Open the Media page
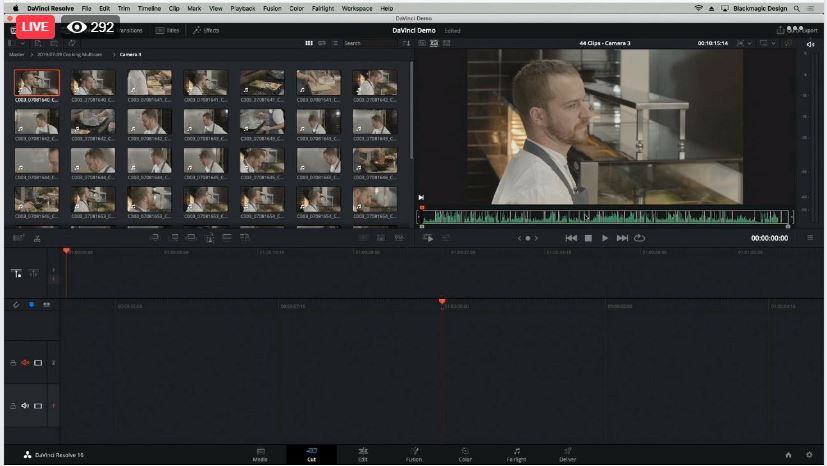This screenshot has height=466, width=827. [260, 454]
